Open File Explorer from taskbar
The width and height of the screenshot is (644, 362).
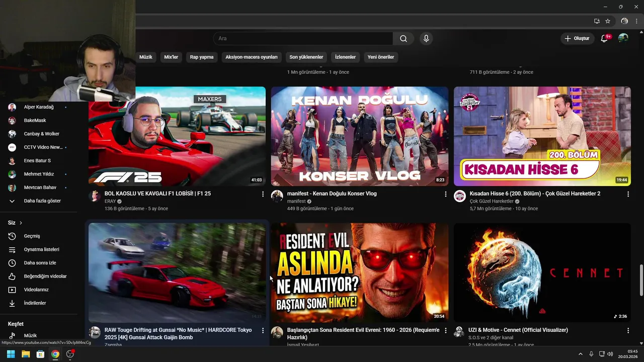[x=26, y=354]
